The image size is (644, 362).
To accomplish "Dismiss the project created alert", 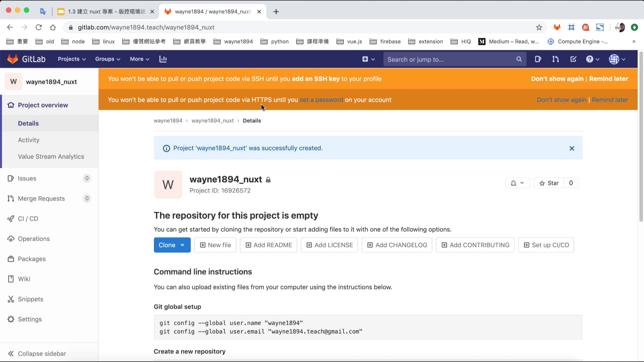I will click(572, 148).
